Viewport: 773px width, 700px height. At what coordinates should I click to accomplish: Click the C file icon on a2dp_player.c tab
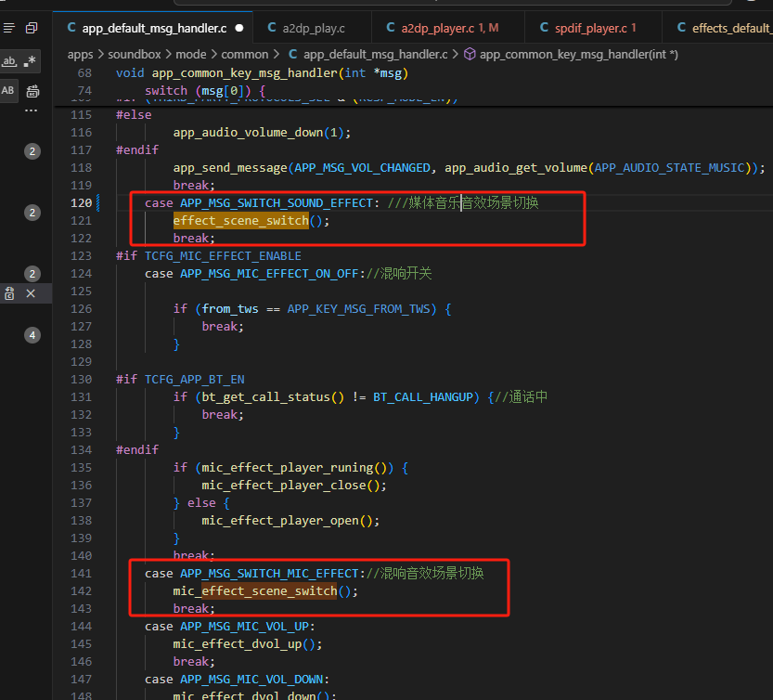point(391,28)
